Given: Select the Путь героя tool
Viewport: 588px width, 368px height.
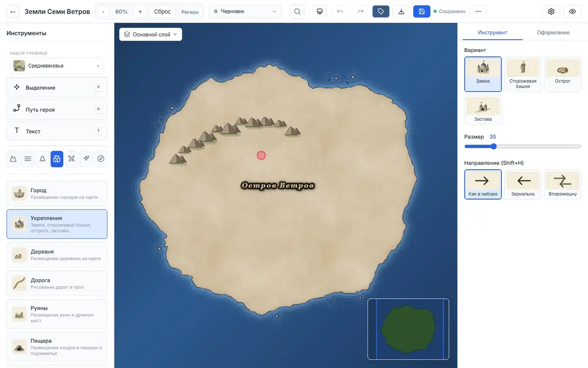Looking at the screenshot, I should pyautogui.click(x=57, y=109).
